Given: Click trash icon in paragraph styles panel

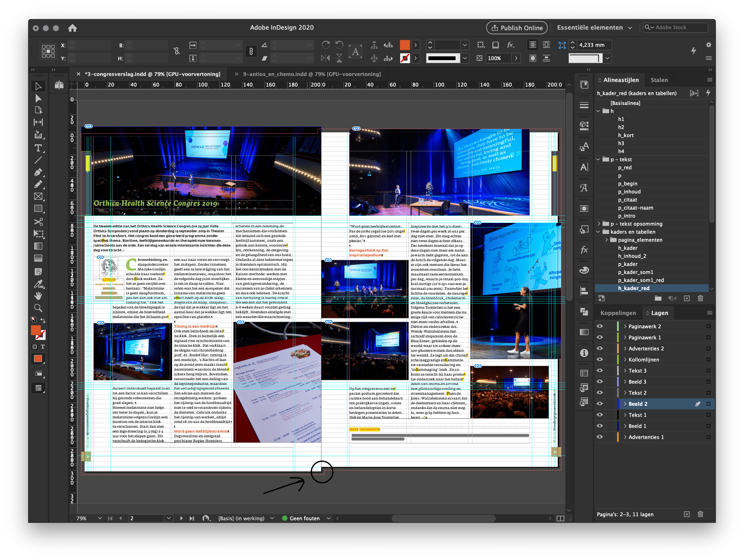Looking at the screenshot, I should click(x=700, y=298).
